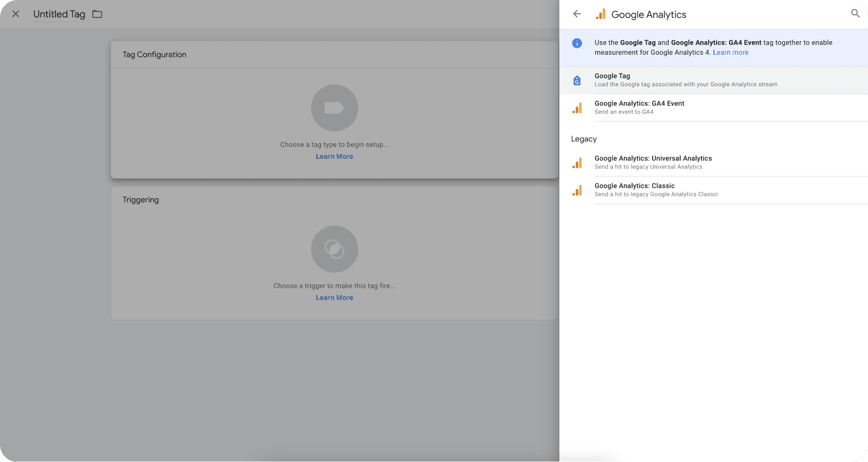The width and height of the screenshot is (868, 462).
Task: Click the folder icon beside Untitled Tag
Action: 97,14
